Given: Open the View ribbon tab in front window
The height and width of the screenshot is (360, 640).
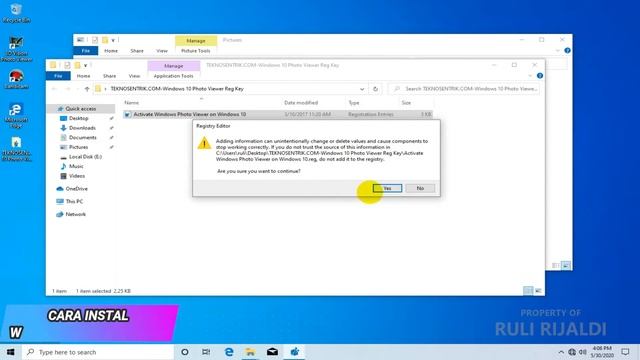Looking at the screenshot, I should click(x=134, y=76).
